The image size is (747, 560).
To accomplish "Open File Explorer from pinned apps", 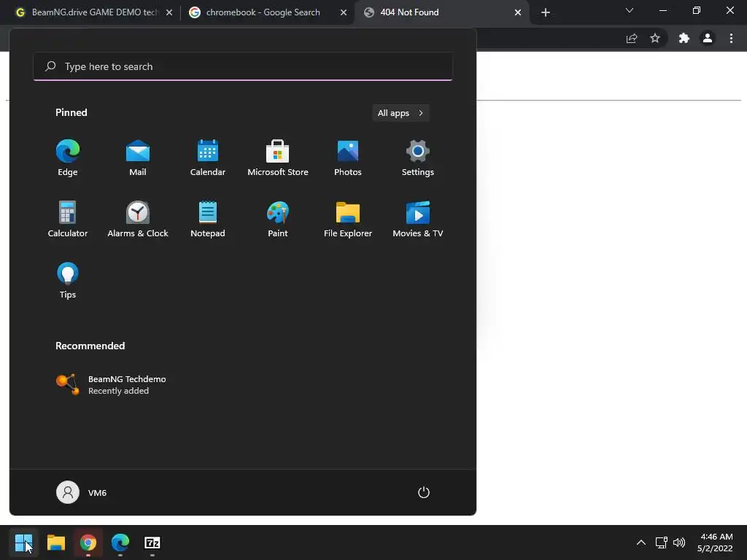I will coord(348,219).
